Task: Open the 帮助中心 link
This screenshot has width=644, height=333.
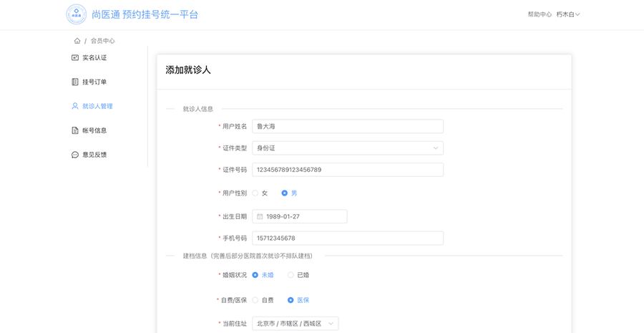Action: 540,14
